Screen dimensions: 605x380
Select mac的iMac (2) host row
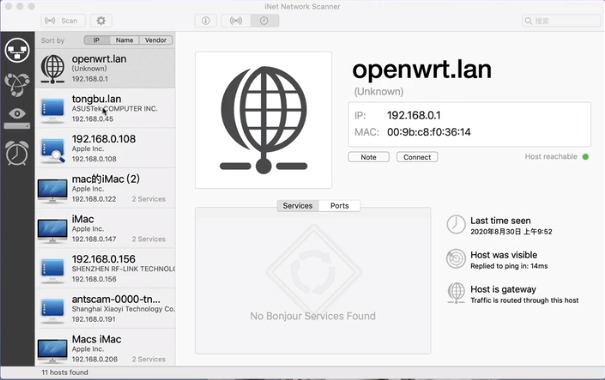tap(105, 189)
